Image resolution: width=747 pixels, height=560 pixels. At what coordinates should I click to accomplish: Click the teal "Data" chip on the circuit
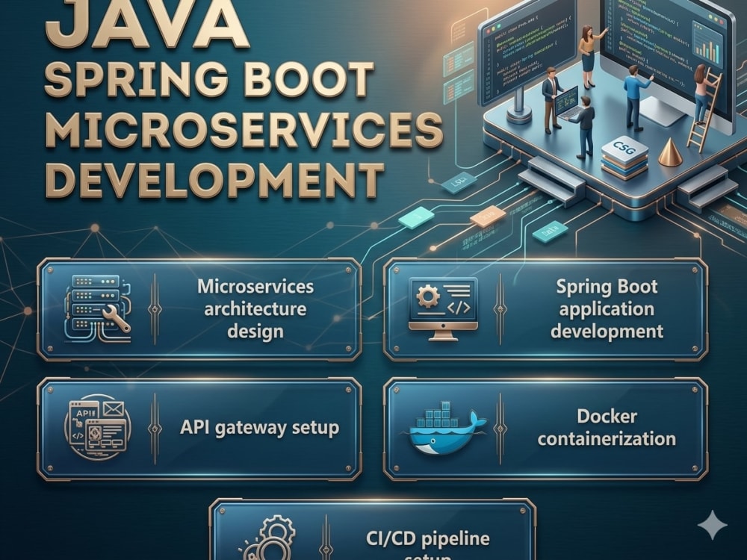tap(550, 232)
